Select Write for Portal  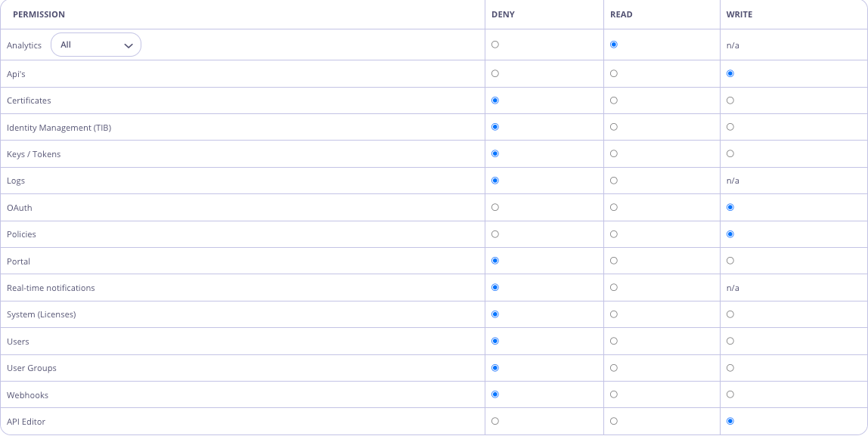[x=730, y=261]
